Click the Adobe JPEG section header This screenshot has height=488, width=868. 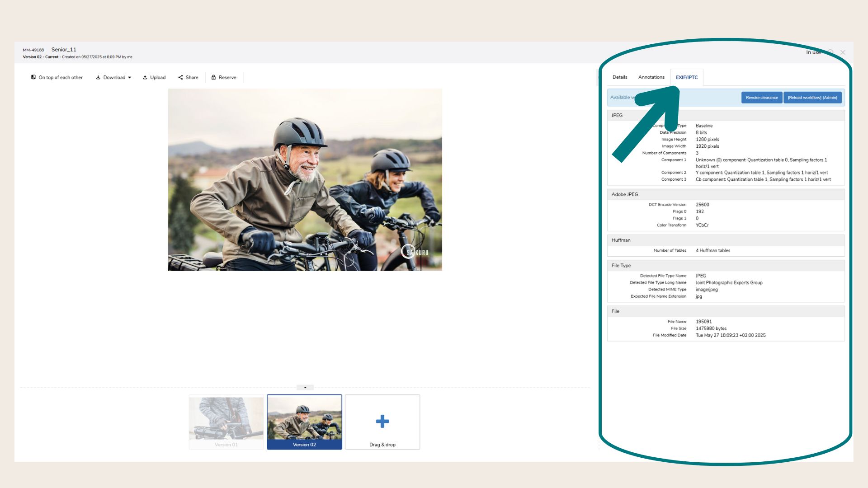725,194
